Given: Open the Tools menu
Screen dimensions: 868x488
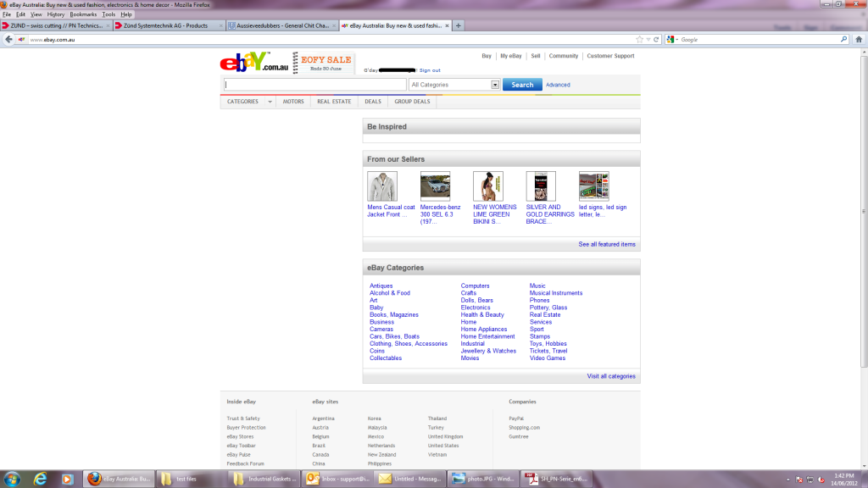Looking at the screenshot, I should (x=108, y=14).
